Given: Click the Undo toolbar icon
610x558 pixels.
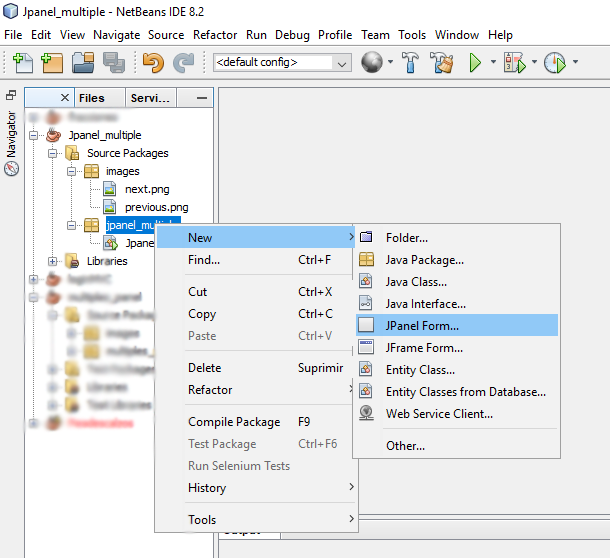Looking at the screenshot, I should point(153,63).
